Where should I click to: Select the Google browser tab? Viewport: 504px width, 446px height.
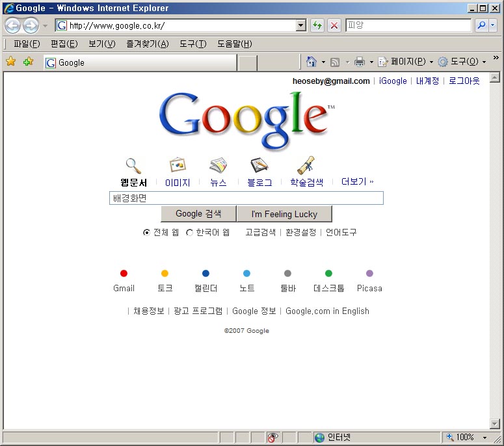point(140,62)
